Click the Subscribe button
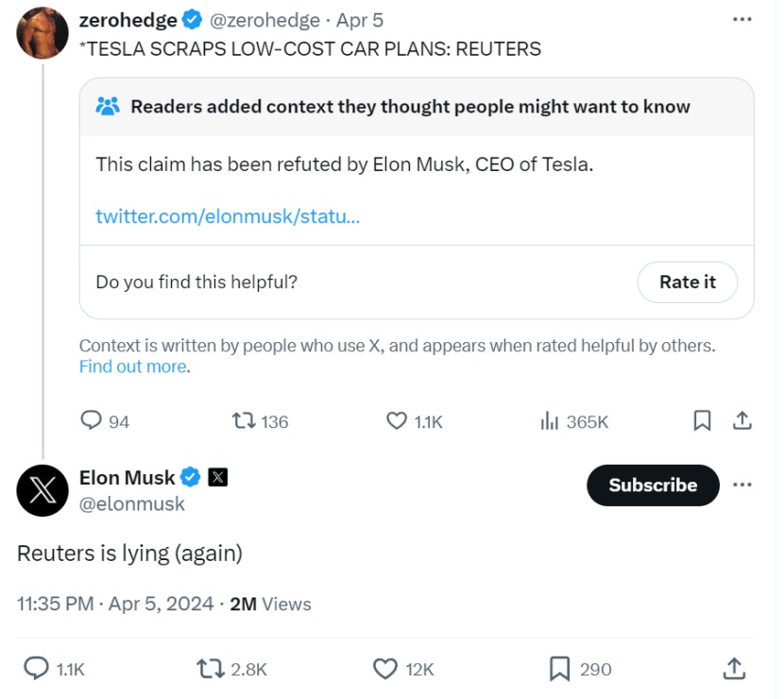Viewport: 784px width, 699px height. click(x=653, y=485)
